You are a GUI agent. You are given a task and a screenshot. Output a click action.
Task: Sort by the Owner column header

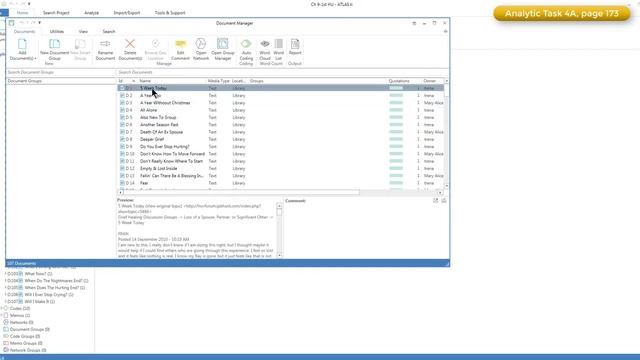tap(429, 81)
